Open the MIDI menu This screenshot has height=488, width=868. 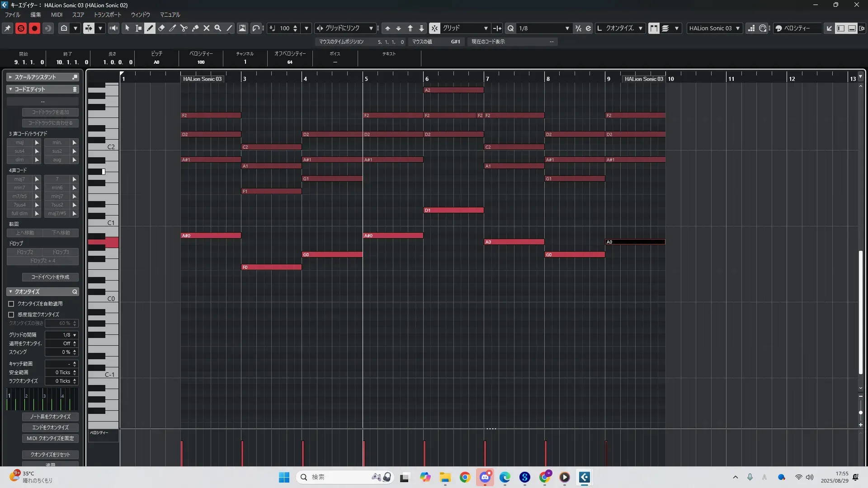click(x=57, y=14)
